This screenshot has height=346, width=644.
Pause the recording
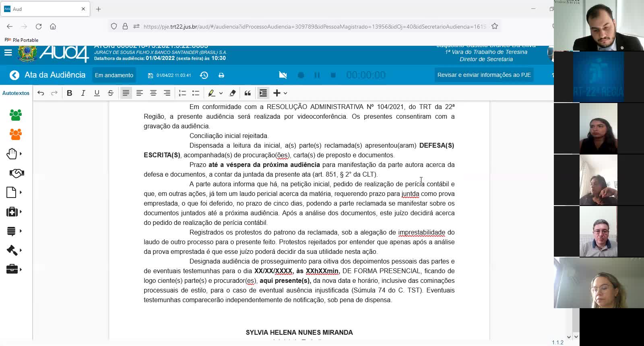pyautogui.click(x=317, y=75)
